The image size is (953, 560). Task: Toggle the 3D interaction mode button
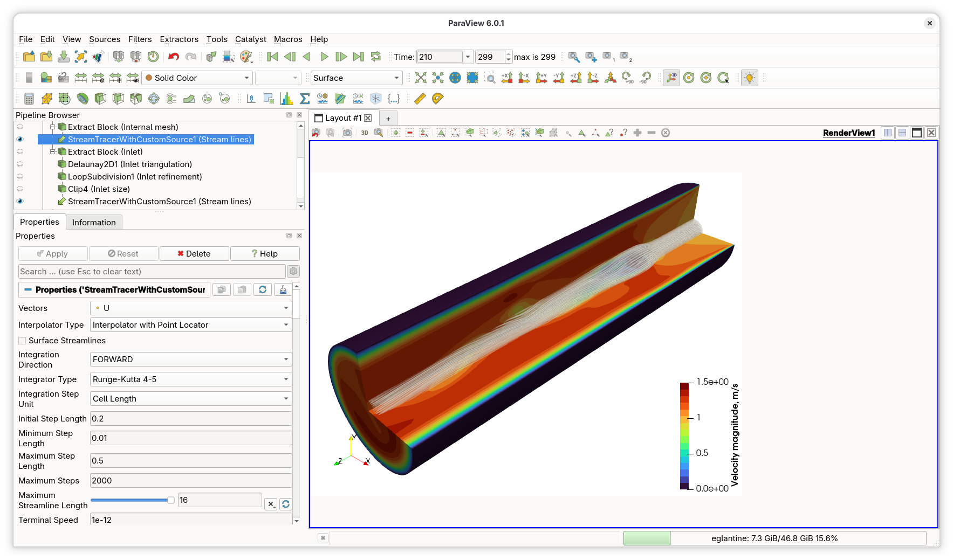(x=365, y=133)
